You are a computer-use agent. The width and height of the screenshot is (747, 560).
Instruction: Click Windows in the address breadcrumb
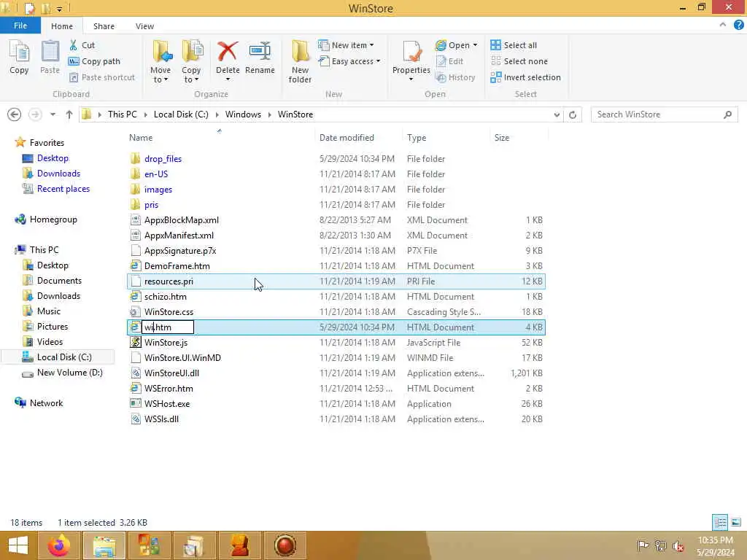pyautogui.click(x=243, y=114)
